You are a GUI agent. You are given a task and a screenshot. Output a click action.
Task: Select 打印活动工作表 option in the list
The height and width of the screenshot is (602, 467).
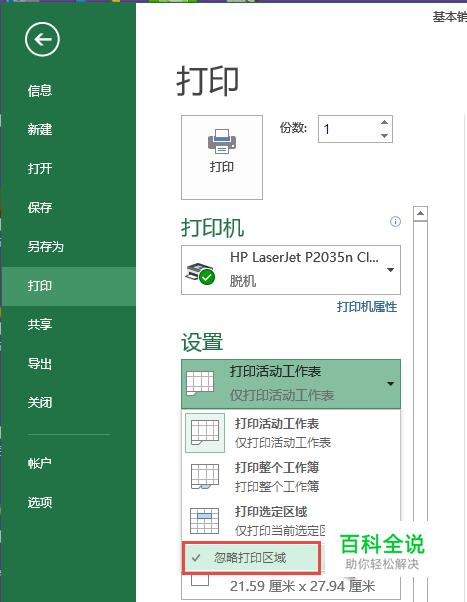tap(291, 433)
